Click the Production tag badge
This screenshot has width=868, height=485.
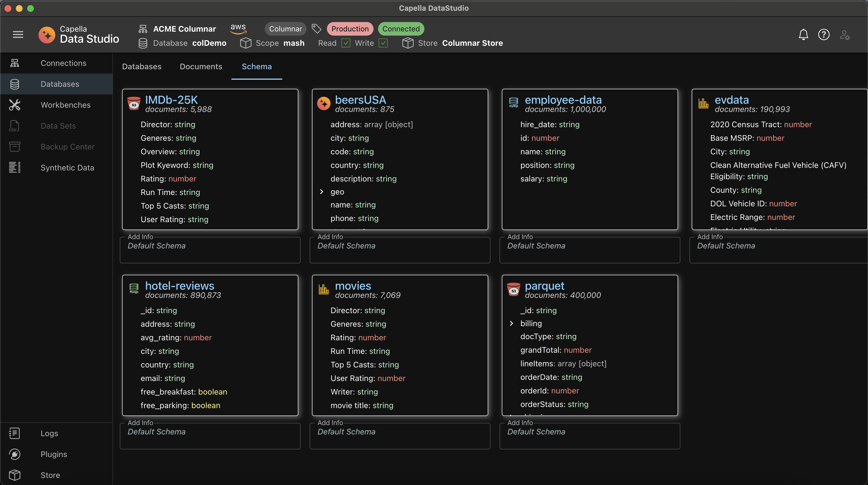pyautogui.click(x=350, y=29)
